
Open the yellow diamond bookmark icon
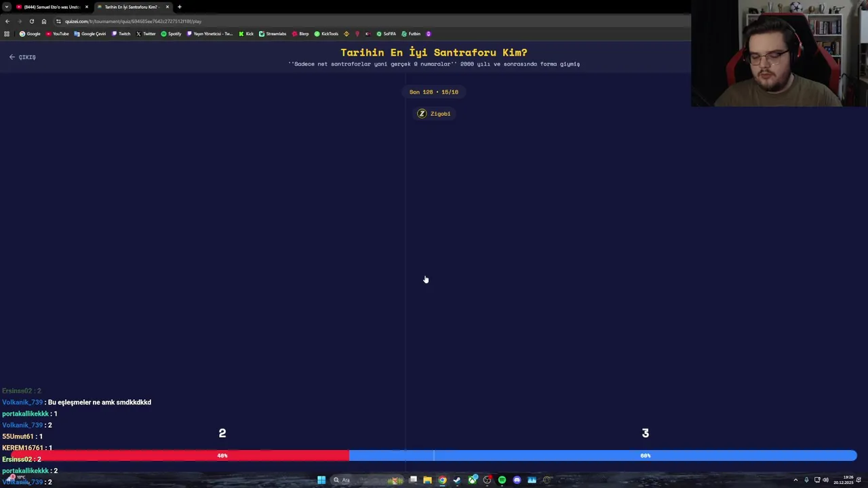coord(347,34)
